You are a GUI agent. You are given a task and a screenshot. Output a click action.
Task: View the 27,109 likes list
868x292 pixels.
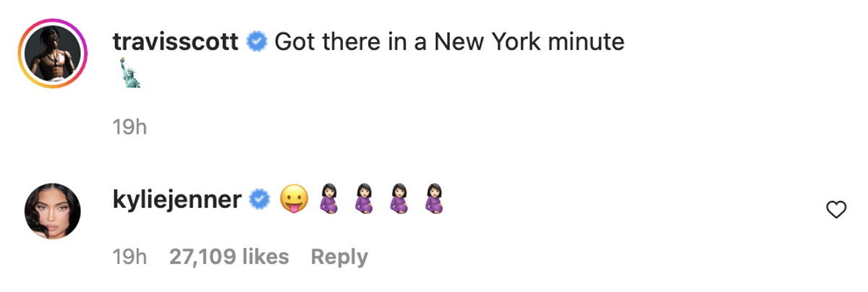[229, 257]
